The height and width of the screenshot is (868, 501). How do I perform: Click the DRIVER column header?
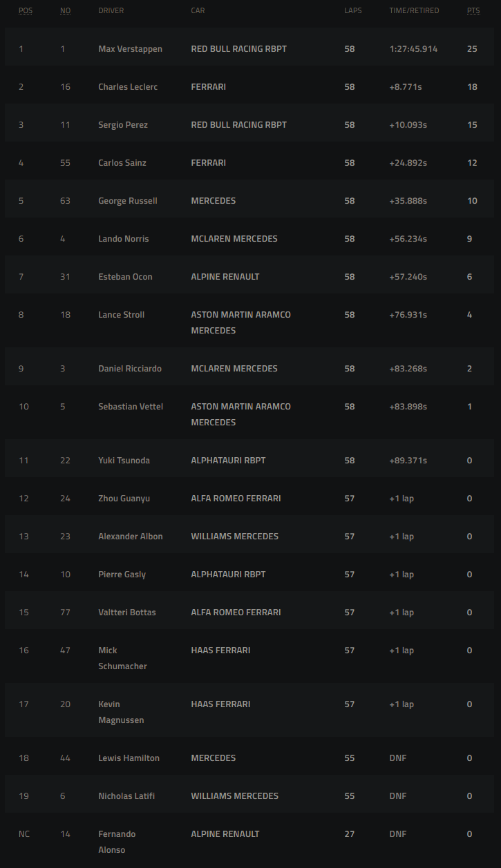pyautogui.click(x=111, y=11)
